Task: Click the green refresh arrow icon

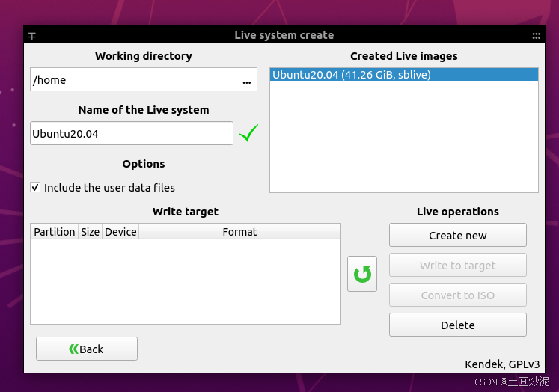Action: coord(362,274)
